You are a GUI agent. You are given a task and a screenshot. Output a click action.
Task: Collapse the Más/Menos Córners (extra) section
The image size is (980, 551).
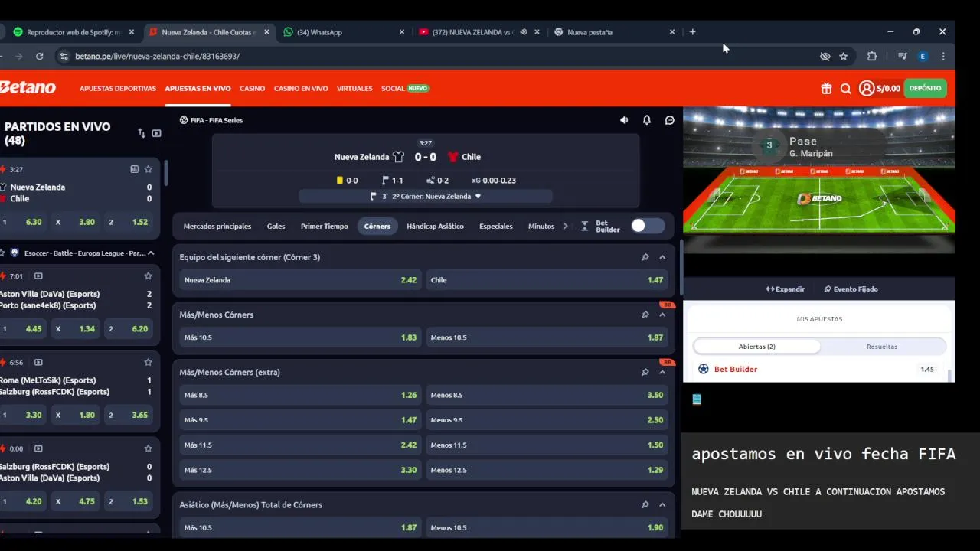[662, 372]
